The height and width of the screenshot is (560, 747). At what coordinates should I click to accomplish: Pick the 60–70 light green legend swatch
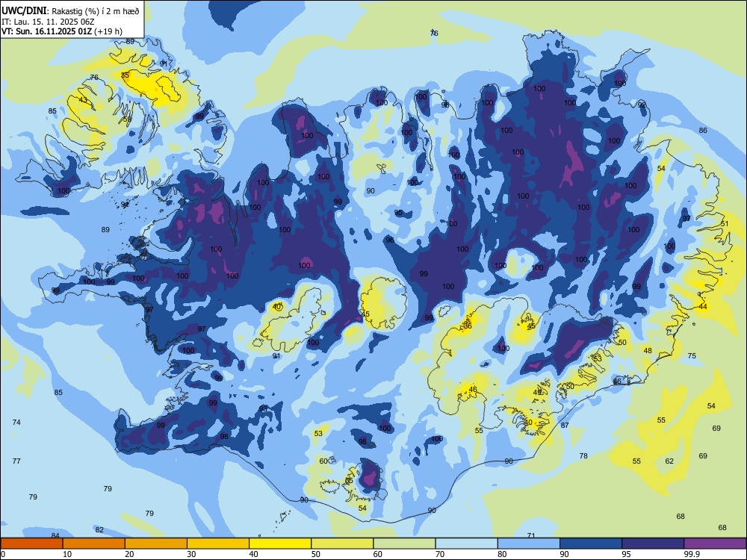coord(404,544)
